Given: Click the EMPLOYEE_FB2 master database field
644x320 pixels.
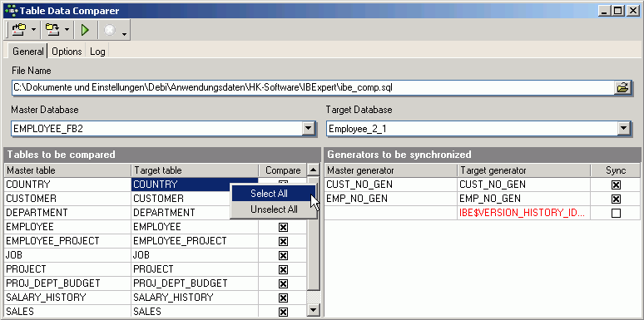Looking at the screenshot, I should point(157,129).
